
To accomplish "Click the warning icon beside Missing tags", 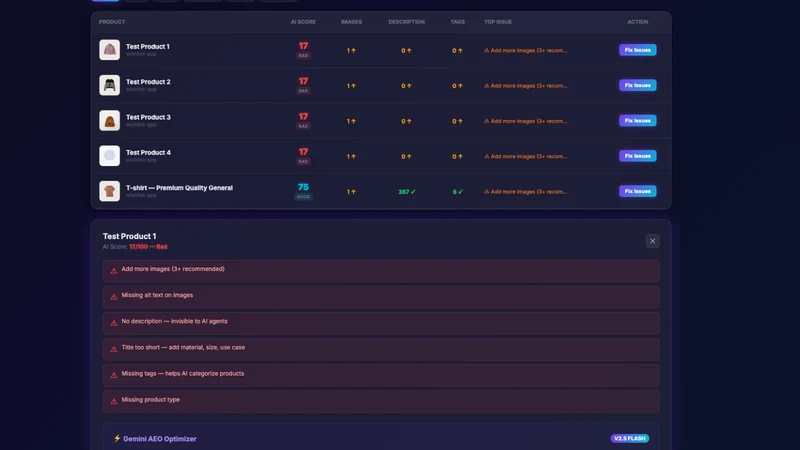I will (114, 375).
